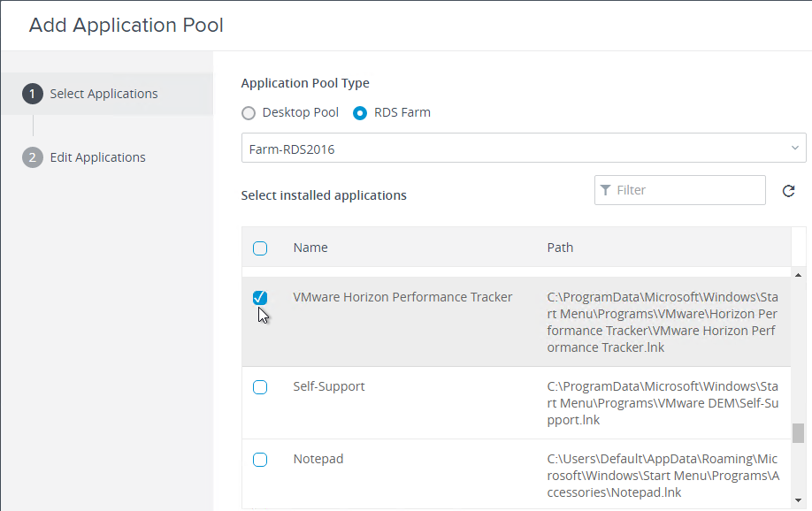Click the Application Pool Type label
This screenshot has width=812, height=511.
(305, 83)
